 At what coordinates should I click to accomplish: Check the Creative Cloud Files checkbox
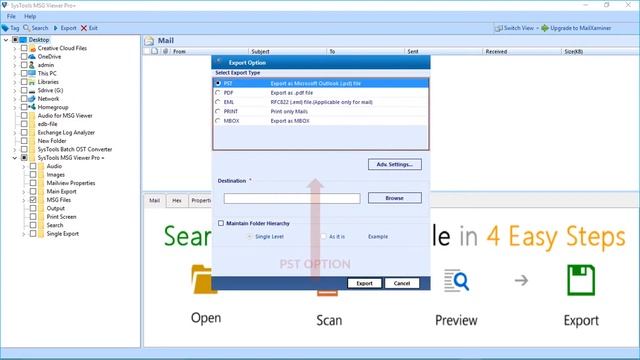pos(24,48)
